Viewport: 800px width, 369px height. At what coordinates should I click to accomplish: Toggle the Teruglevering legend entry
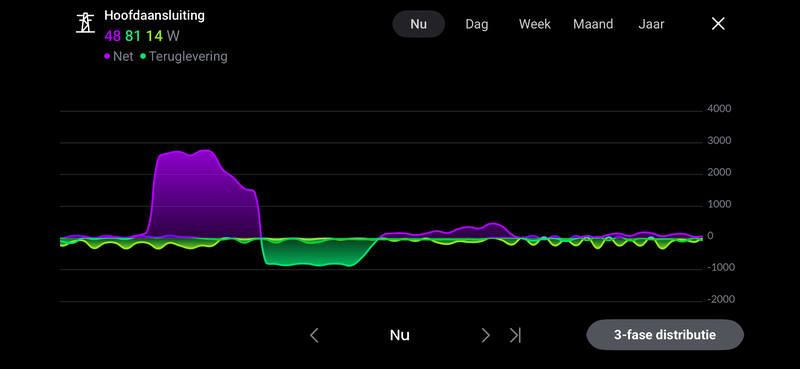[x=184, y=56]
